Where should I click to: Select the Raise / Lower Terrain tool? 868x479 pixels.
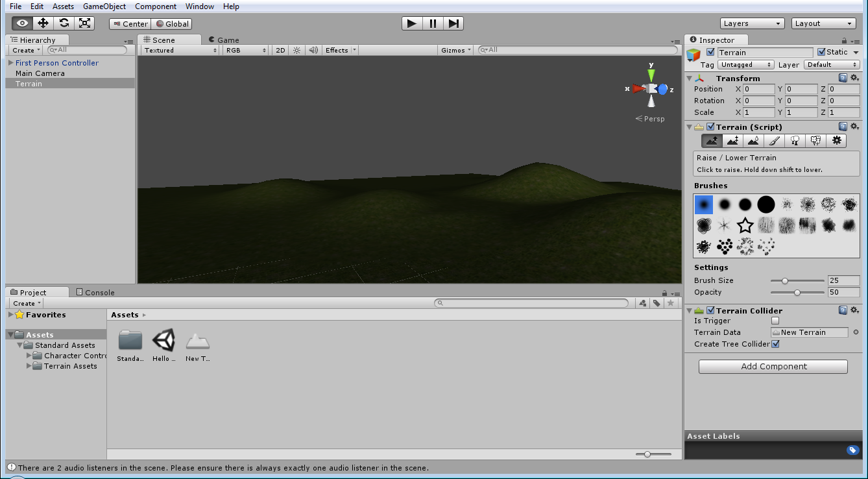pos(712,140)
